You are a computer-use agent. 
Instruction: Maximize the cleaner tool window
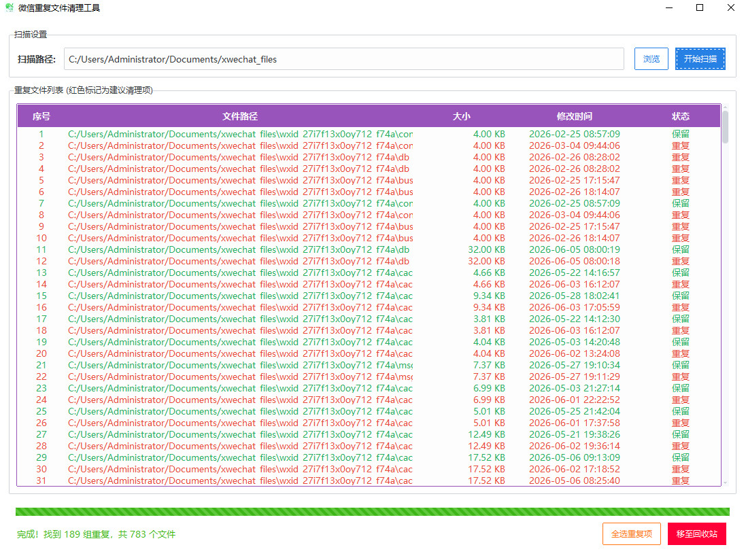pyautogui.click(x=699, y=7)
